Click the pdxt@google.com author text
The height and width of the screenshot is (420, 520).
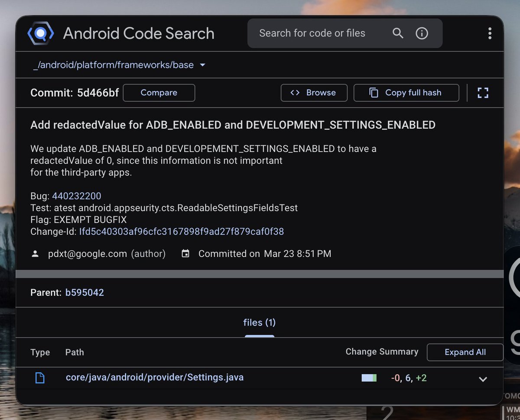tap(88, 254)
